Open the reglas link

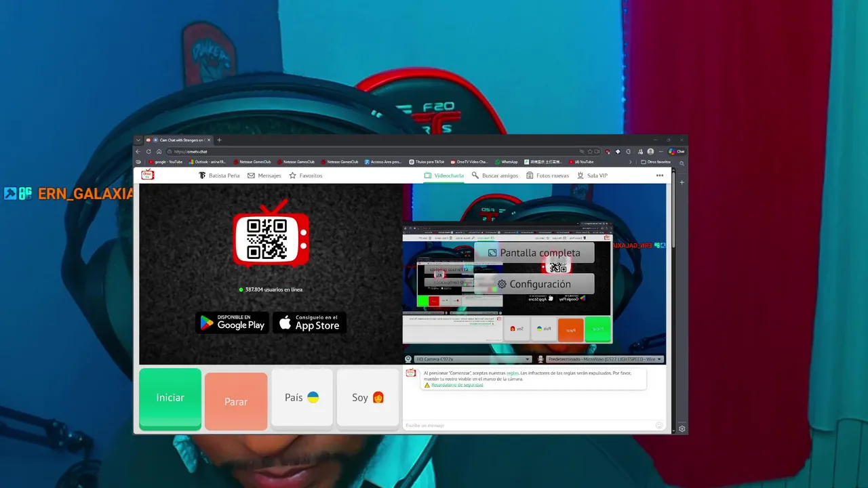point(512,373)
